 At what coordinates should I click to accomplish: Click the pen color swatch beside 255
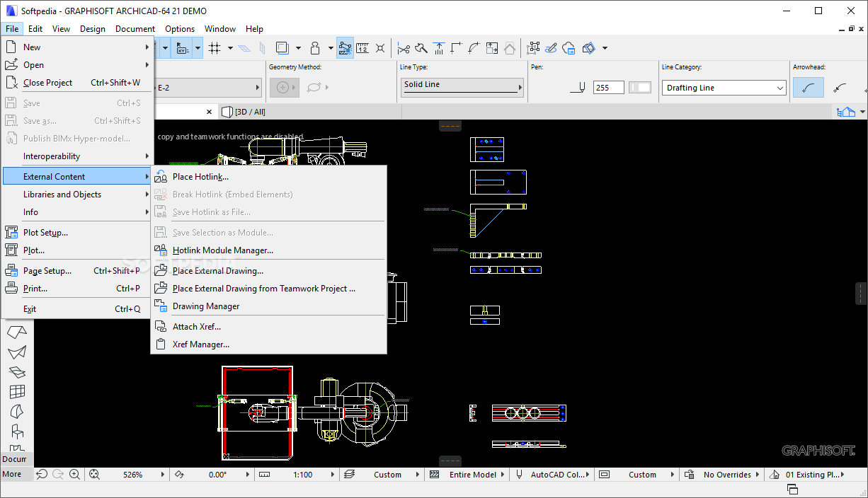640,88
